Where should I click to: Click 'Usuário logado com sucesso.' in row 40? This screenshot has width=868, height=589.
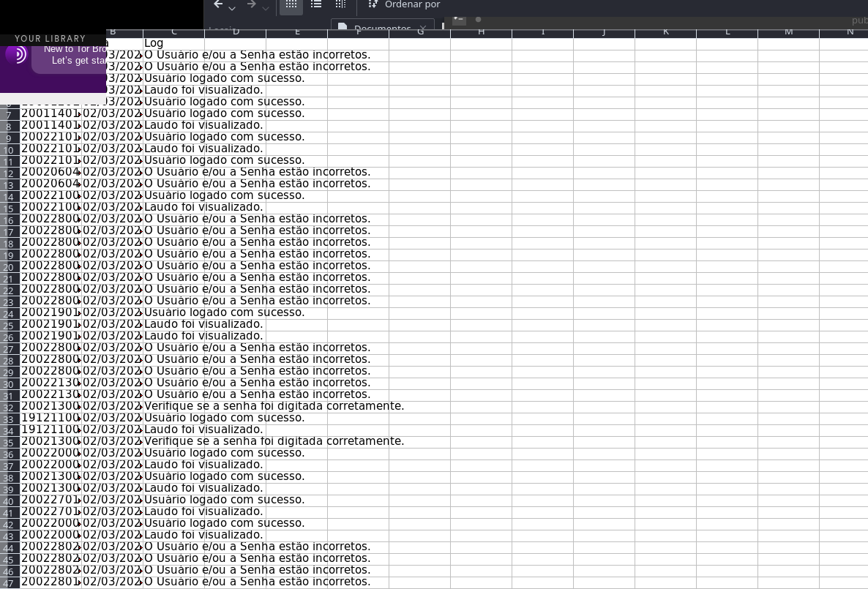[x=224, y=500]
